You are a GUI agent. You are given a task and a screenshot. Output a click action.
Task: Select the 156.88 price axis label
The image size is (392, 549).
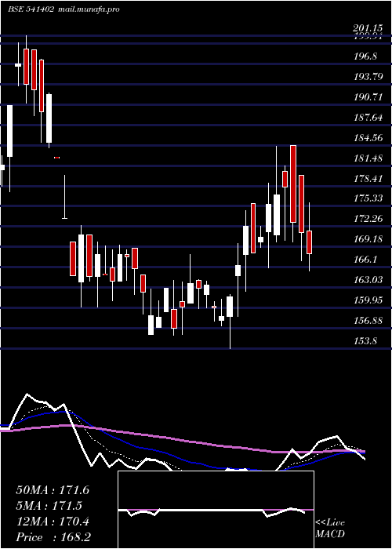pyautogui.click(x=368, y=321)
